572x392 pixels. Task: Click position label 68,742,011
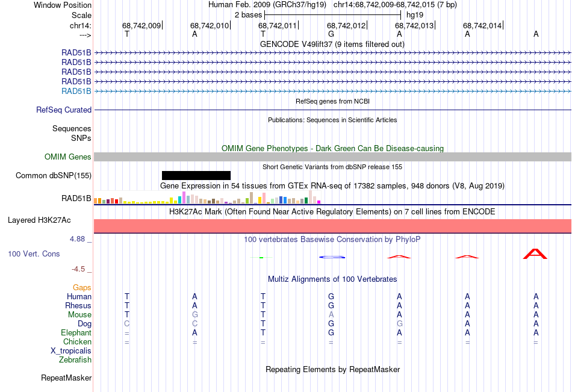[x=278, y=25]
